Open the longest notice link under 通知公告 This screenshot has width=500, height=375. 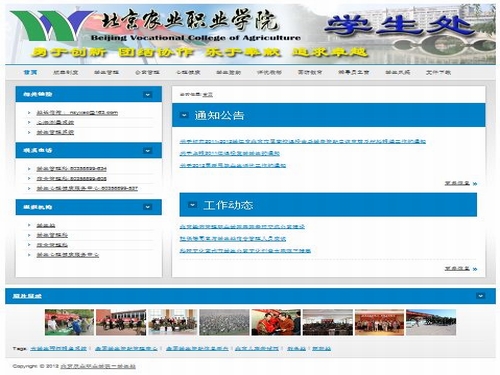point(303,141)
